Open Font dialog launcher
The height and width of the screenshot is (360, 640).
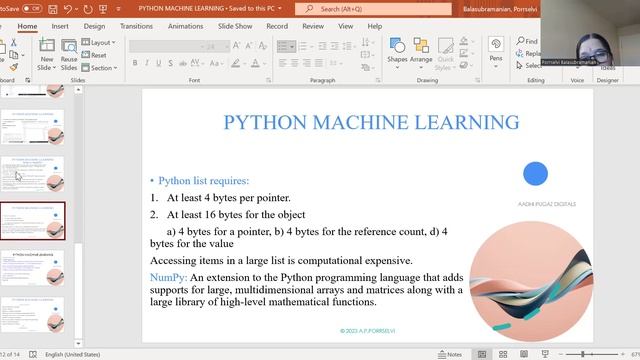click(269, 80)
